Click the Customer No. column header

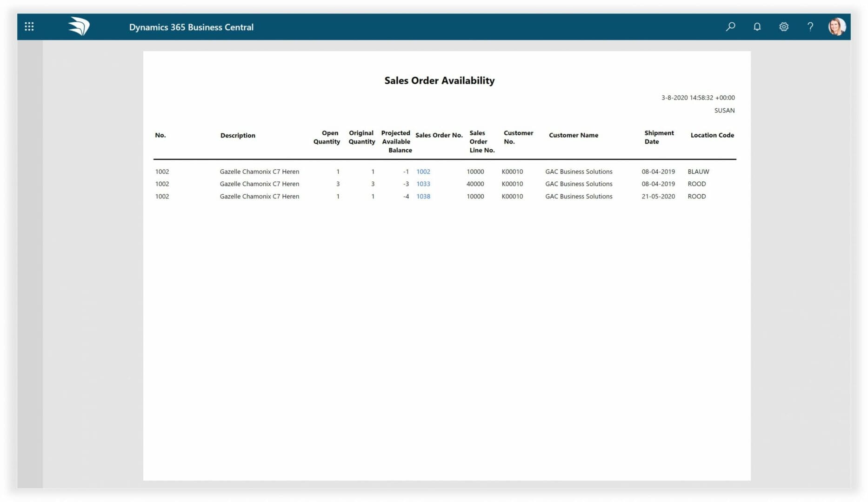tap(518, 137)
